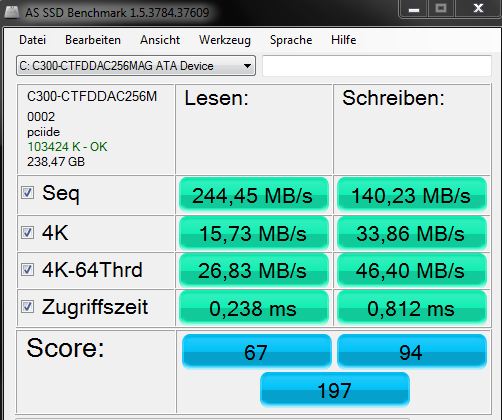The height and width of the screenshot is (420, 502).
Task: Click the total score 197
Action: 335,389
